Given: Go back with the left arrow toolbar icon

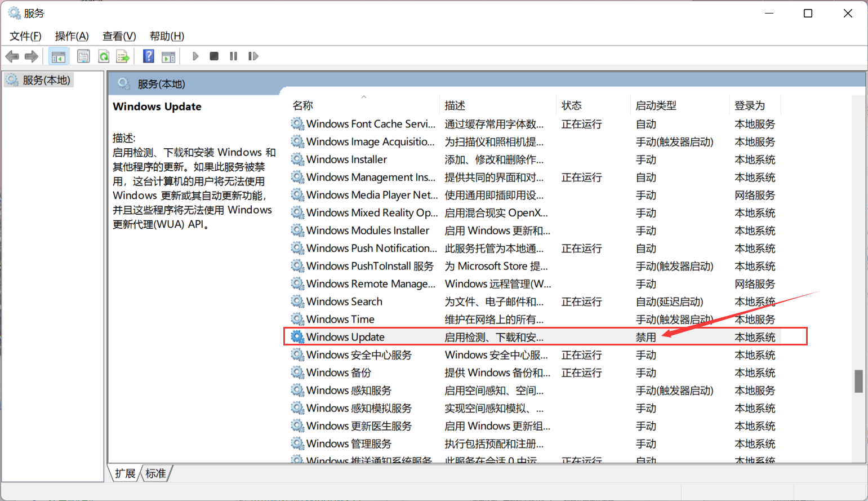Looking at the screenshot, I should (12, 56).
